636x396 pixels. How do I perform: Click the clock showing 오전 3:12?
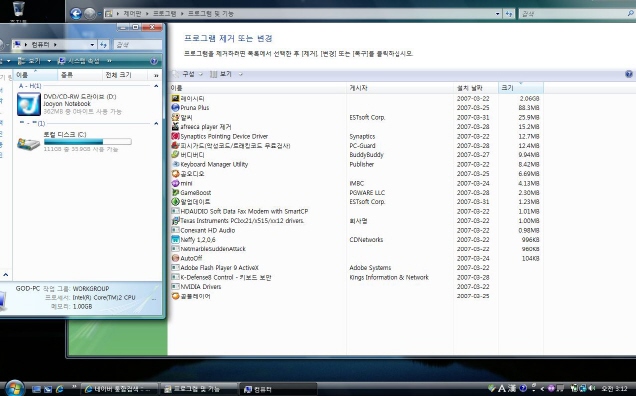[615, 389]
